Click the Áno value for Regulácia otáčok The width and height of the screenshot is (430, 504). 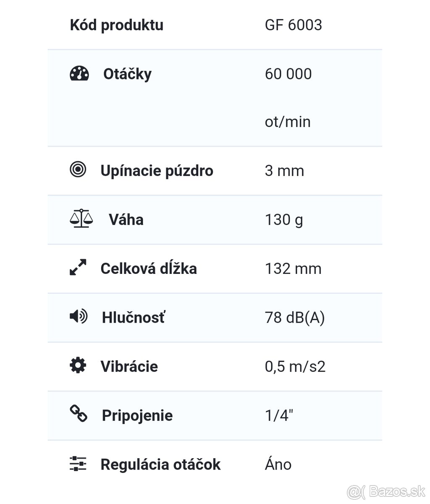pos(278,464)
